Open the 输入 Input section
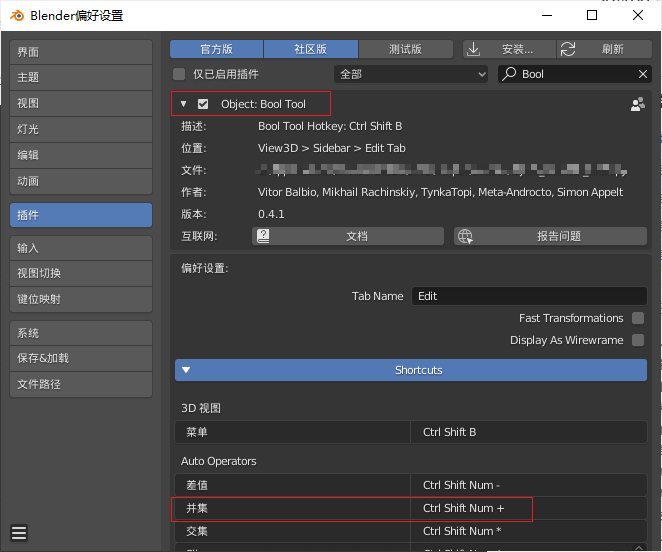 click(x=81, y=248)
